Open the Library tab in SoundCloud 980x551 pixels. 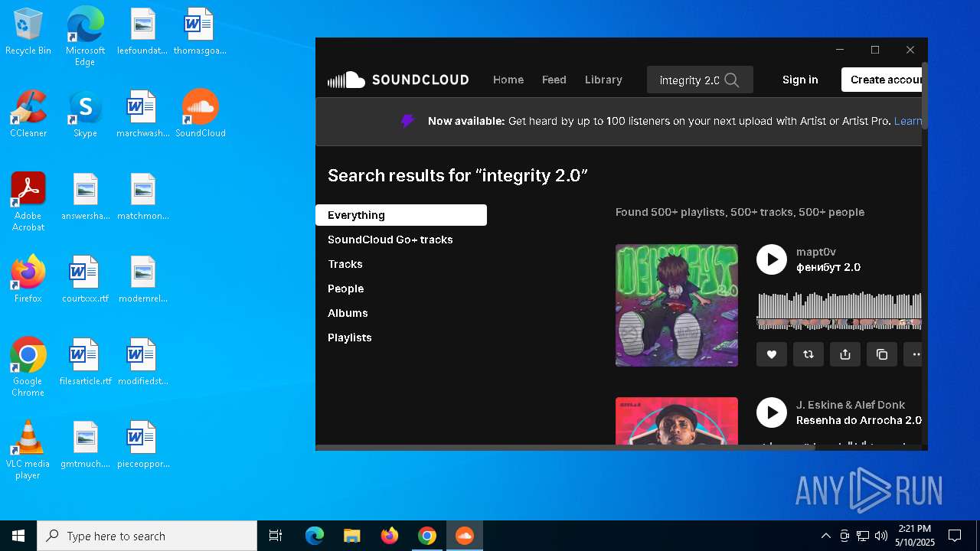point(603,80)
